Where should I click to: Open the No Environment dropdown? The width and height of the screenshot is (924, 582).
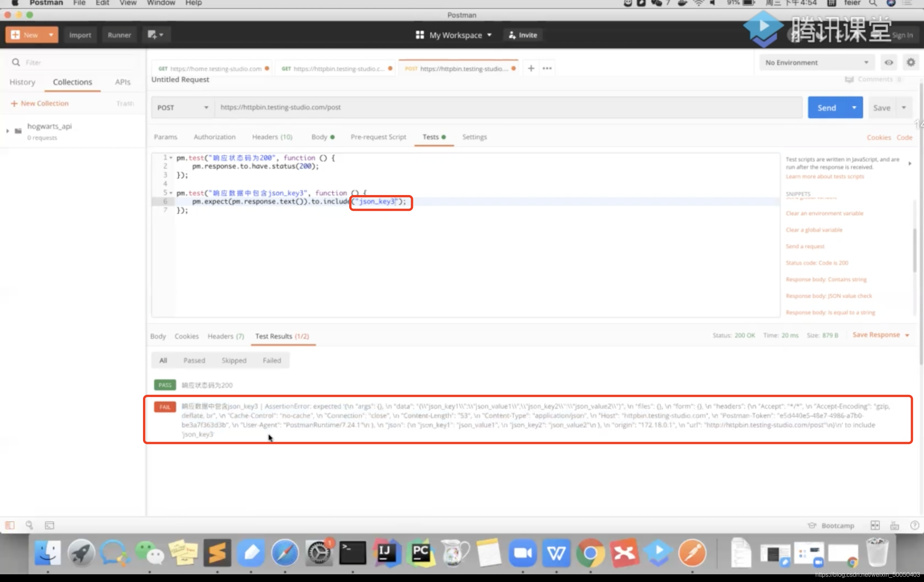click(816, 62)
